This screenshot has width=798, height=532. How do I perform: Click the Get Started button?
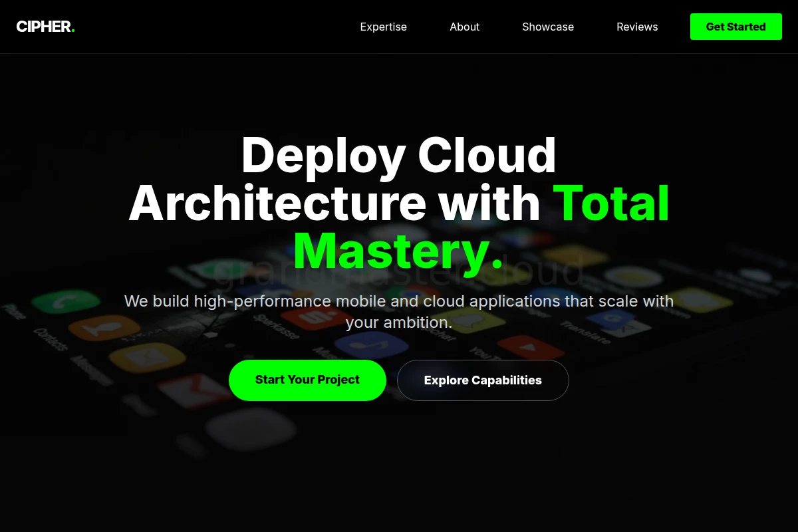[x=736, y=27]
